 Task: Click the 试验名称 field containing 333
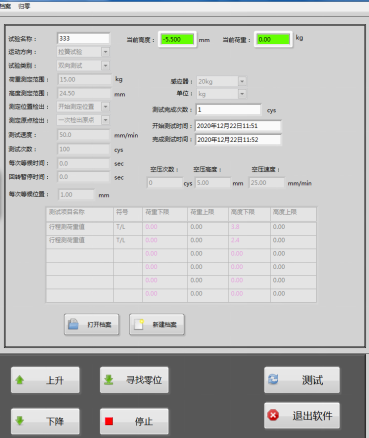[83, 38]
